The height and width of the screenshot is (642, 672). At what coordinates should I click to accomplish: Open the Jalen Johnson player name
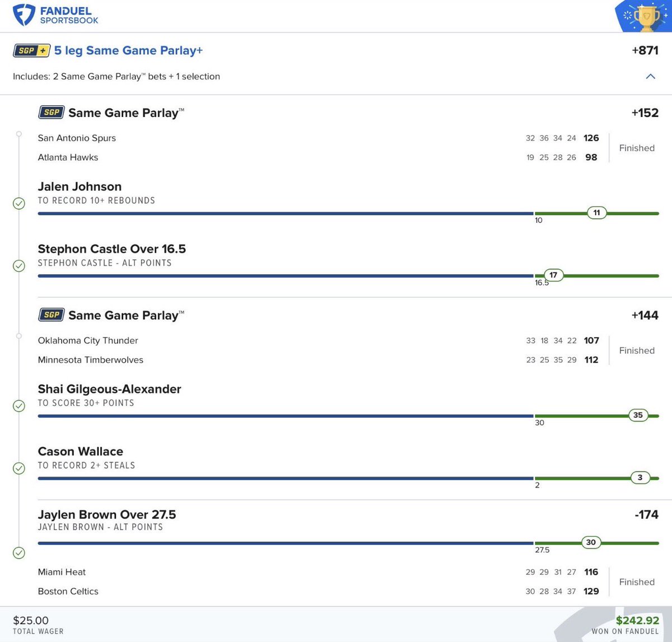(x=80, y=186)
